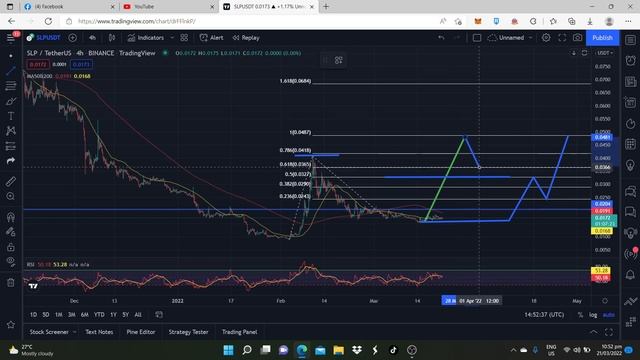Viewport: 640px width, 360px height.
Task: Redo the chart action
Action: tap(457, 38)
